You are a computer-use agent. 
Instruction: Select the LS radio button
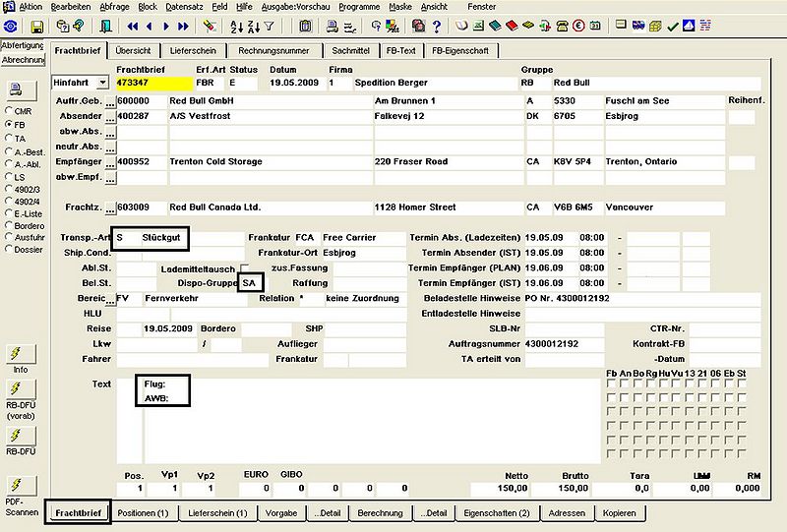click(9, 177)
